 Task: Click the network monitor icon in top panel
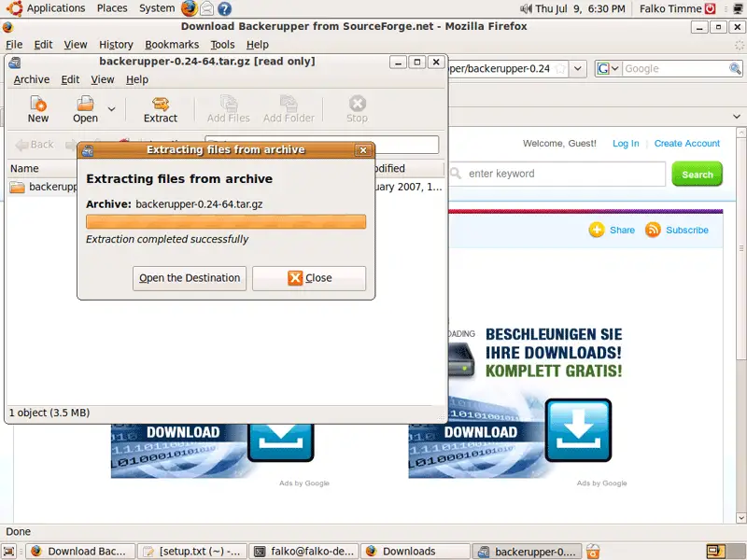tap(738, 8)
